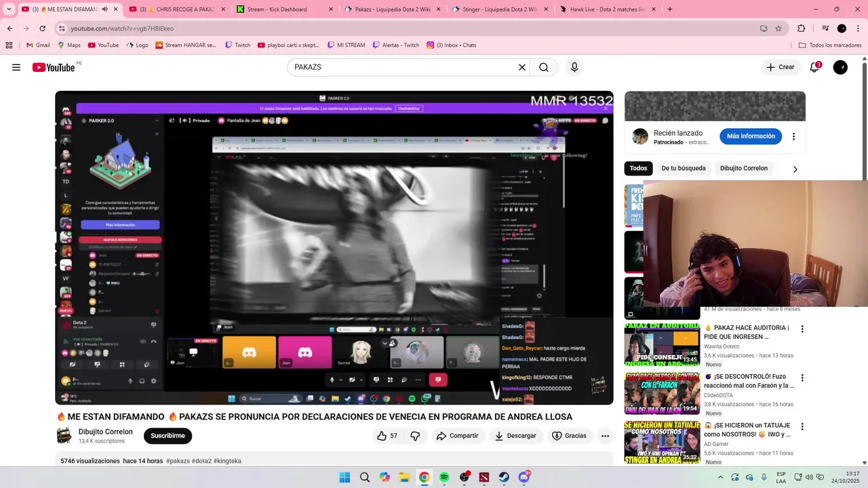Open the YouTube hamburger guide menu

click(x=16, y=67)
